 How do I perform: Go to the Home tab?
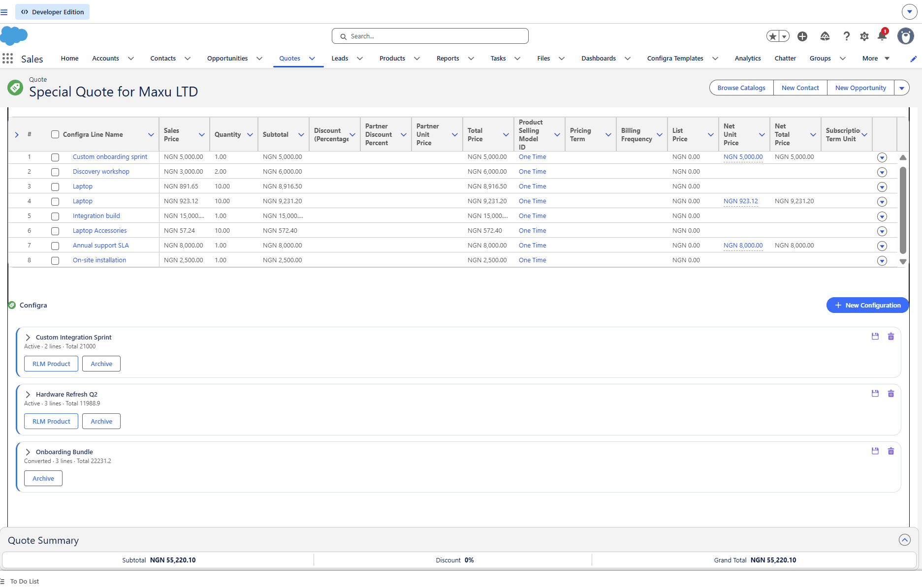coord(70,59)
